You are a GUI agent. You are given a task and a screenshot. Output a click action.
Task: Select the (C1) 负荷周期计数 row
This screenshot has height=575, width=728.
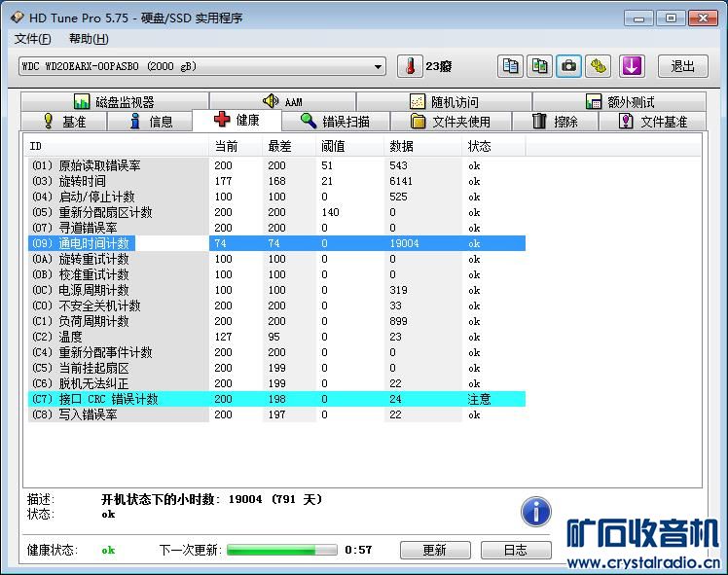tap(276, 321)
